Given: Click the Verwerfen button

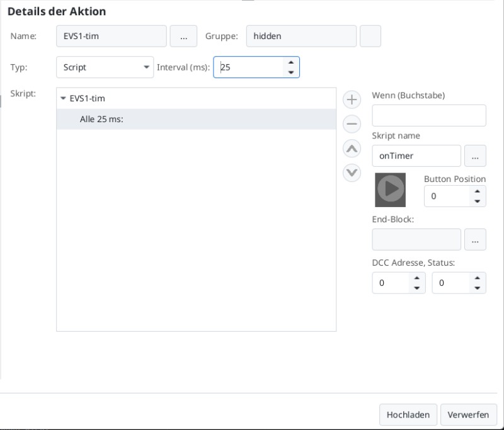Looking at the screenshot, I should 468,415.
